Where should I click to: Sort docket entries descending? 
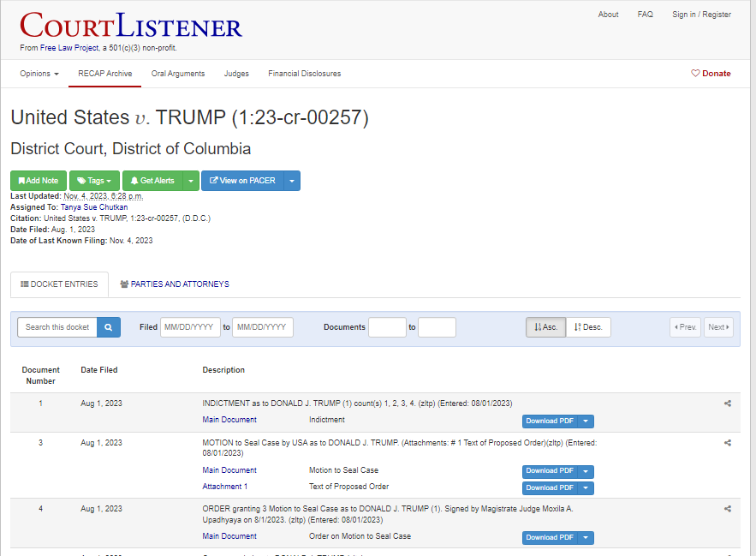tap(588, 327)
